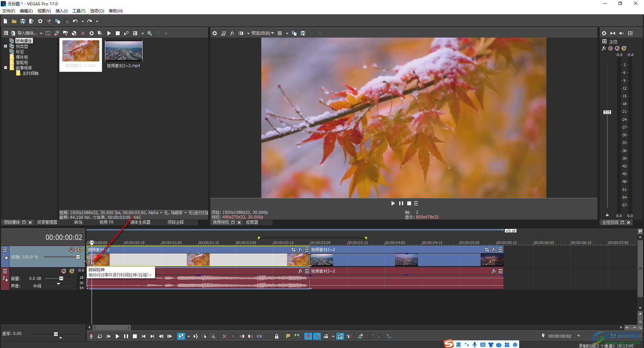Switch to the 媒体生成器 tab

click(140, 222)
